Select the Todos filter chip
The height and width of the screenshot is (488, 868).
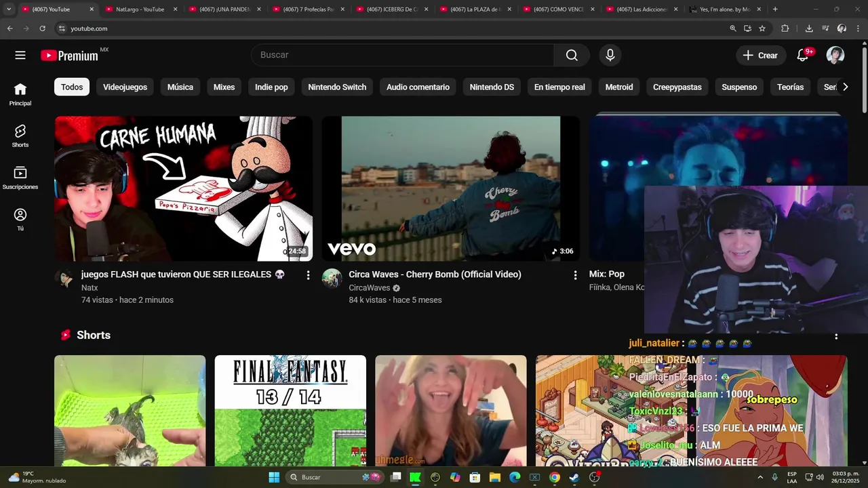[72, 87]
